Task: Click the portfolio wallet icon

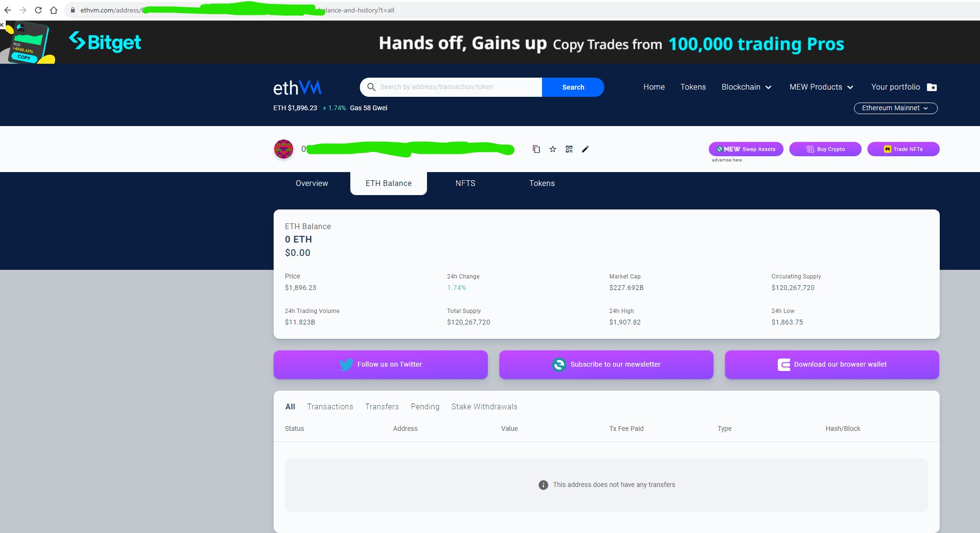Action: pos(934,87)
